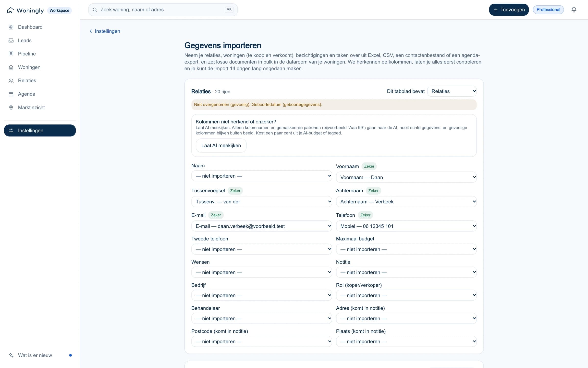Open the Behandelaar dropdown
This screenshot has height=368, width=588.
coord(261,318)
